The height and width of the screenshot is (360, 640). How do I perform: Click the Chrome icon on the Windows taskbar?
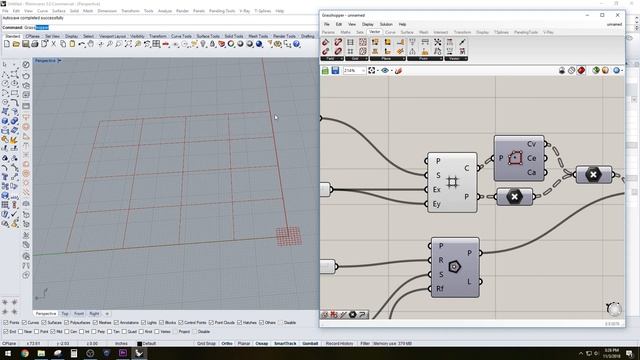click(x=25, y=353)
